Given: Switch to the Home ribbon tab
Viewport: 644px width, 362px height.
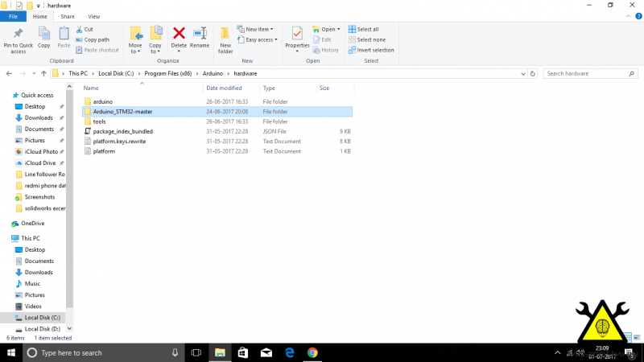Looking at the screenshot, I should 39,16.
